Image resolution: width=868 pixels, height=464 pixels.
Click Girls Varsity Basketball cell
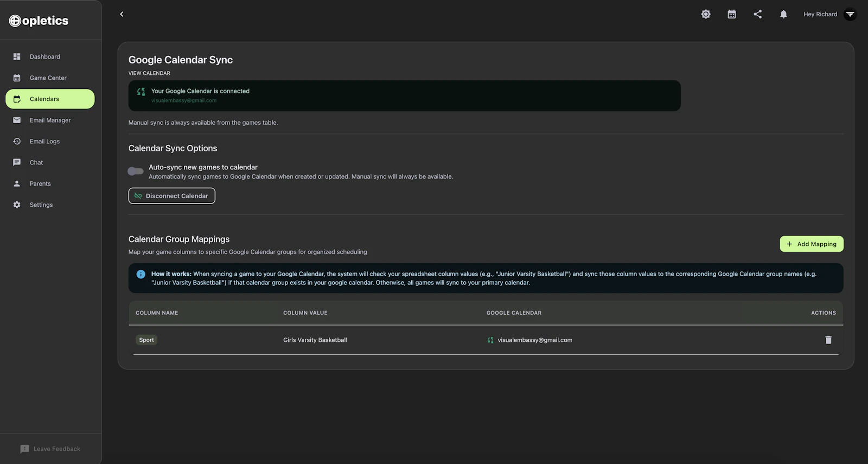(315, 340)
